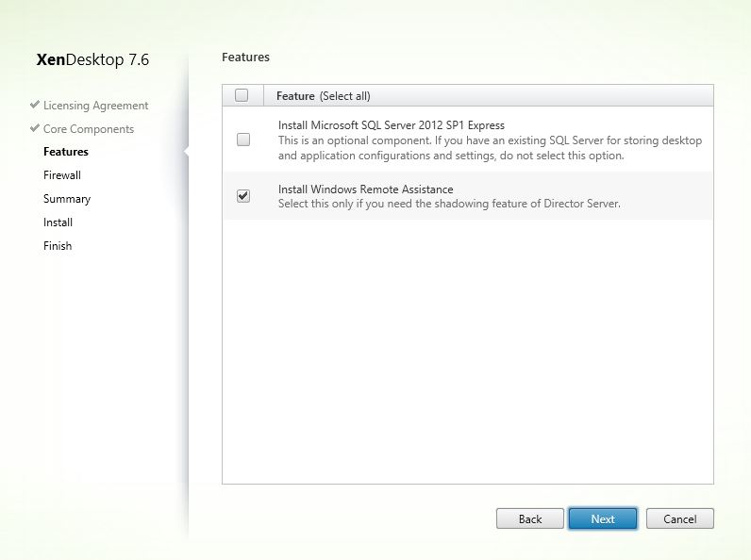Cancel the XenDesktop installation

click(x=679, y=519)
